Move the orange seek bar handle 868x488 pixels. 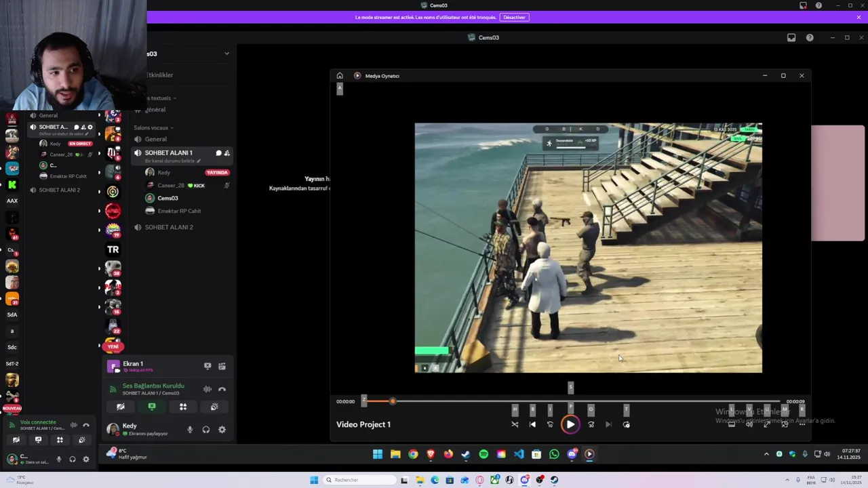pyautogui.click(x=392, y=401)
